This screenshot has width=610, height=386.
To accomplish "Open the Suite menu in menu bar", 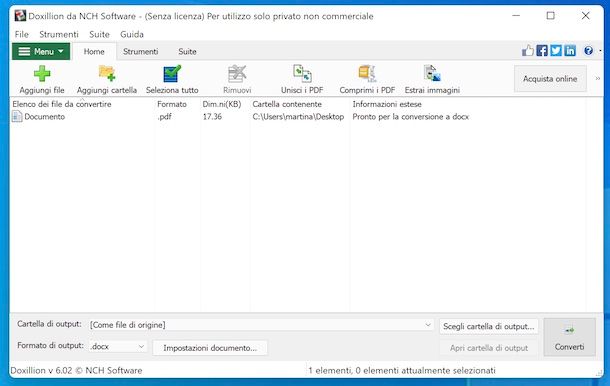I will pos(99,34).
